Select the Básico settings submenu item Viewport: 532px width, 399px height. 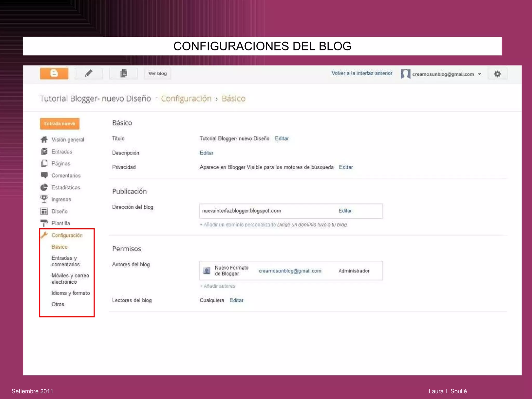click(59, 247)
